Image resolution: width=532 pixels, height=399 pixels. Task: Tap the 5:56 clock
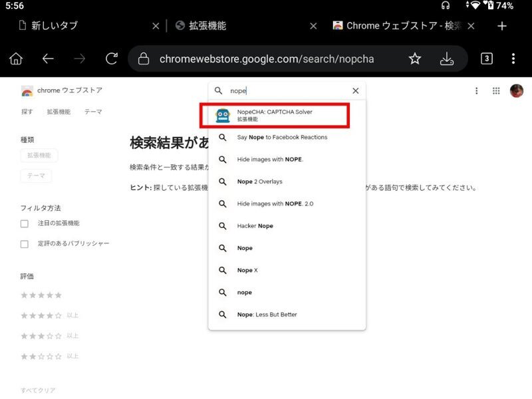point(15,5)
